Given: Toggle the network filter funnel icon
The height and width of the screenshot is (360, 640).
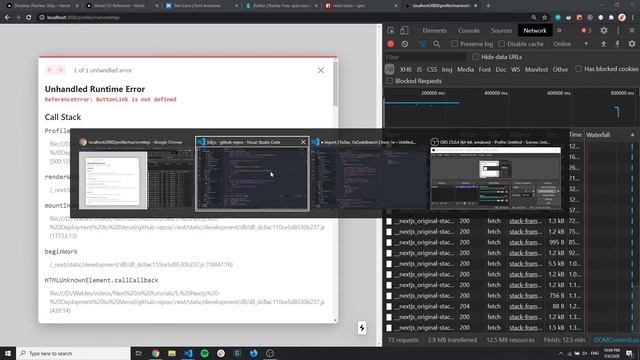Looking at the screenshot, I should [x=422, y=44].
